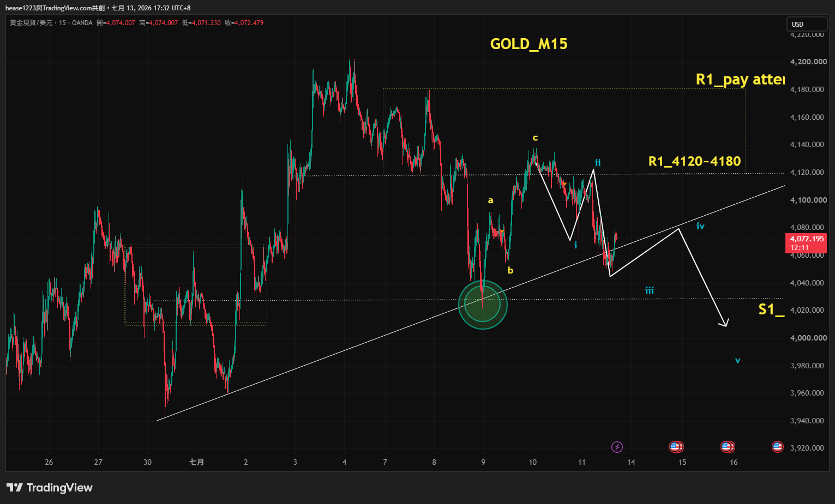Viewport: 835px width, 504px height.
Task: Click the yellow wave label c
Action: [535, 138]
